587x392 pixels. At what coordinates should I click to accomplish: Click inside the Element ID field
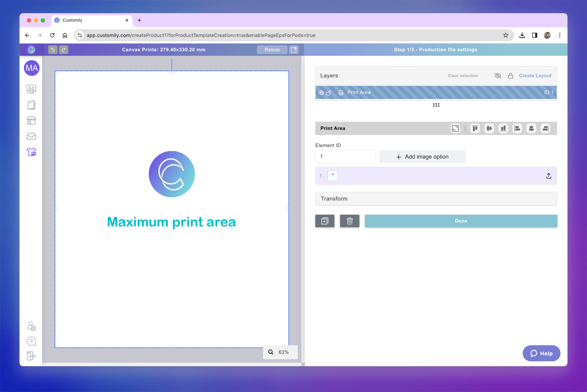345,156
